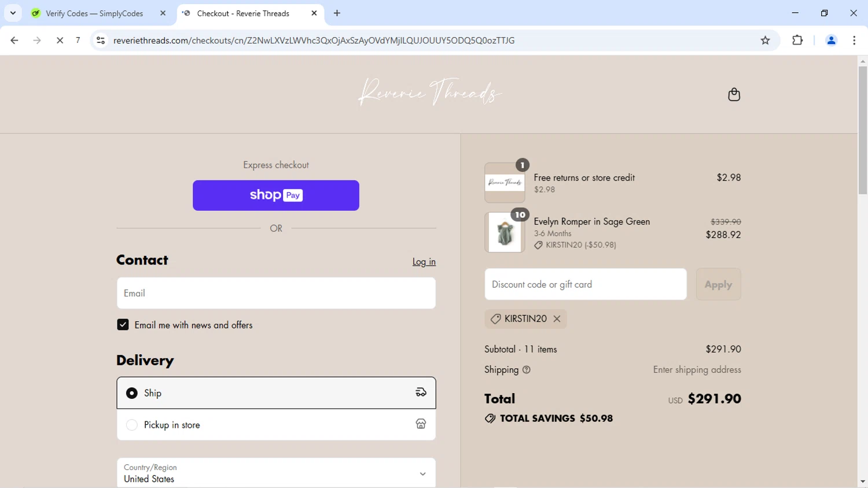868x488 pixels.
Task: Click the Reverie Threads logo
Action: pos(429,93)
